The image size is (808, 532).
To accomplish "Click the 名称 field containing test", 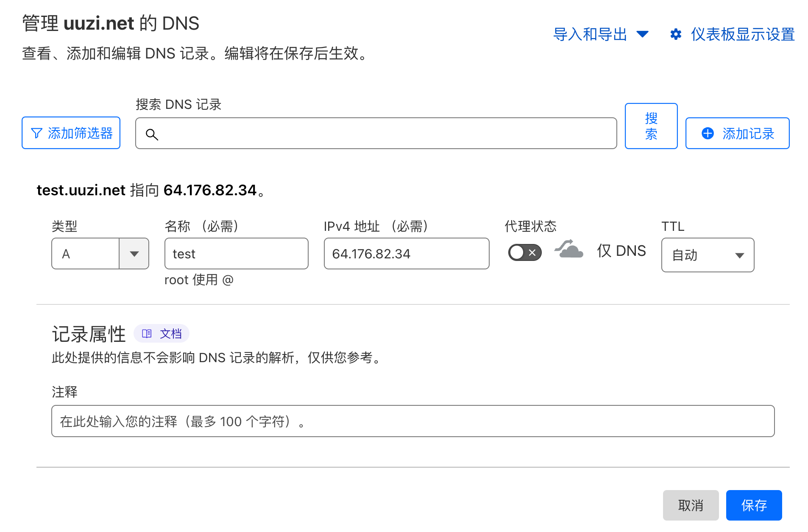I will pos(237,254).
